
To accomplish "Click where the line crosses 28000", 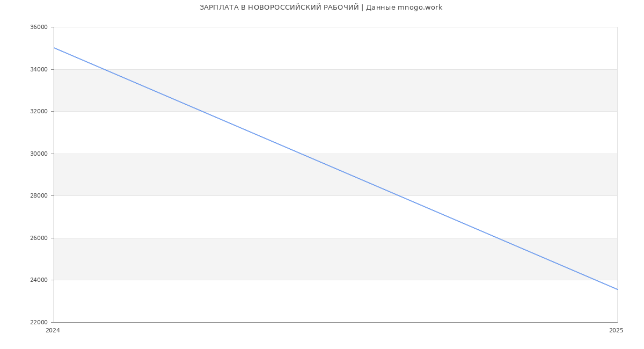I will [x=398, y=195].
